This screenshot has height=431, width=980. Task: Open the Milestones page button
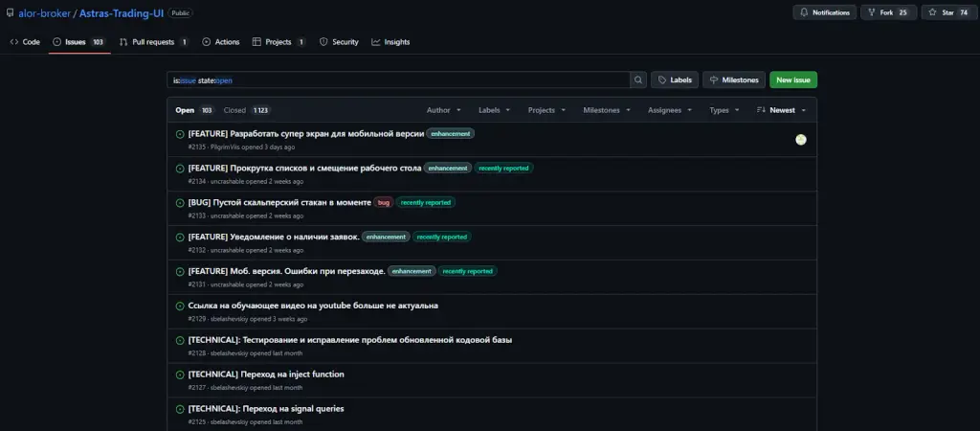pyautogui.click(x=734, y=80)
